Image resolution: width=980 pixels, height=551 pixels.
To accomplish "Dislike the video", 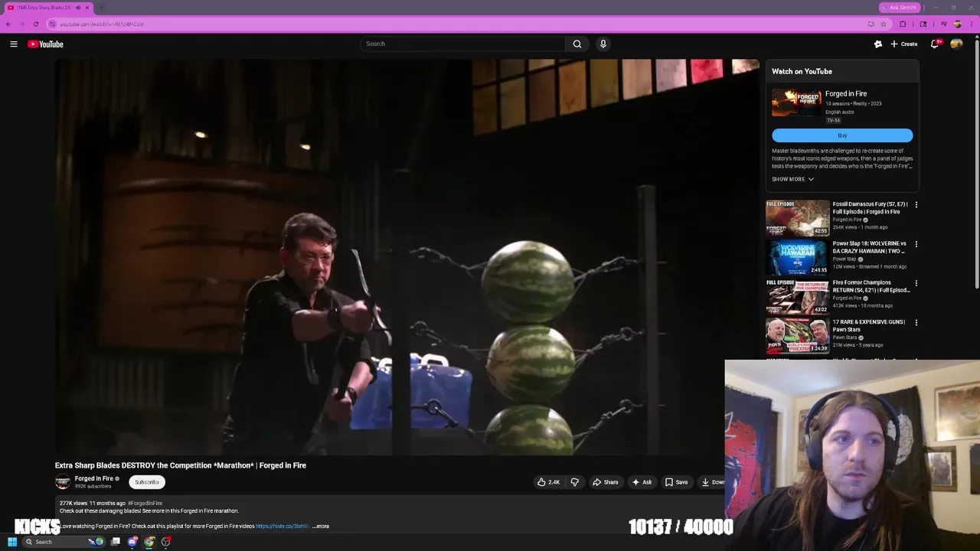I will pyautogui.click(x=574, y=482).
